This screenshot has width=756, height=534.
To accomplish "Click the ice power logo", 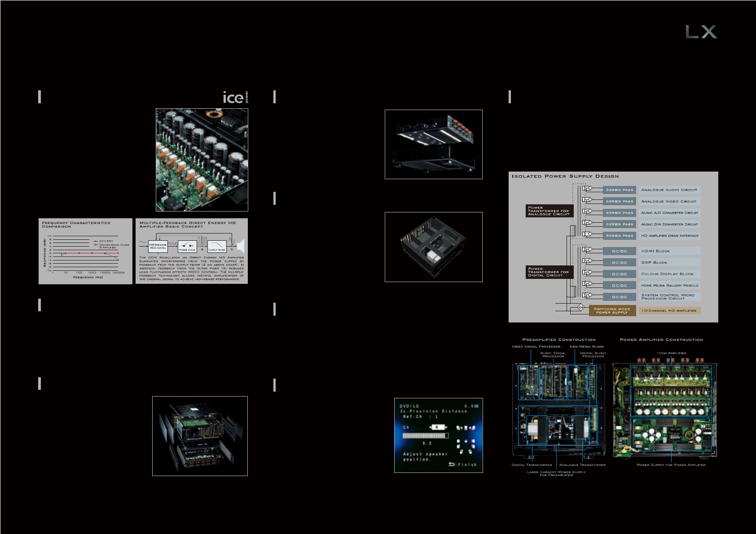I will point(235,97).
